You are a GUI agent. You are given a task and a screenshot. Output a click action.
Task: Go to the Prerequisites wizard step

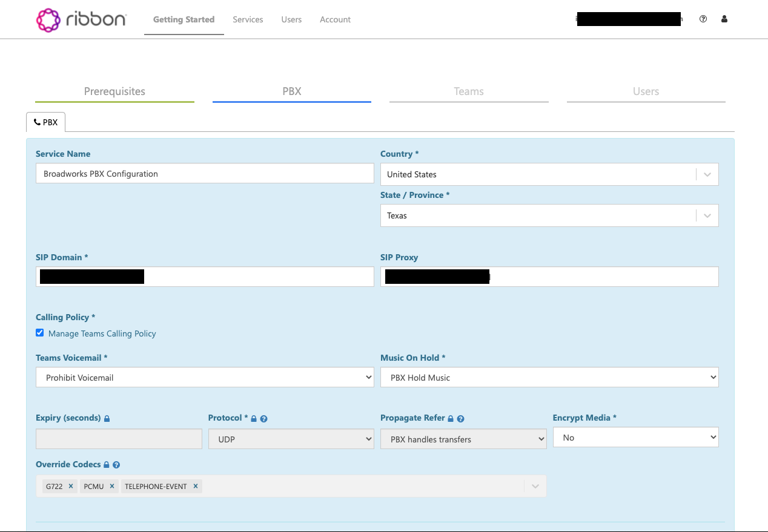(x=114, y=91)
